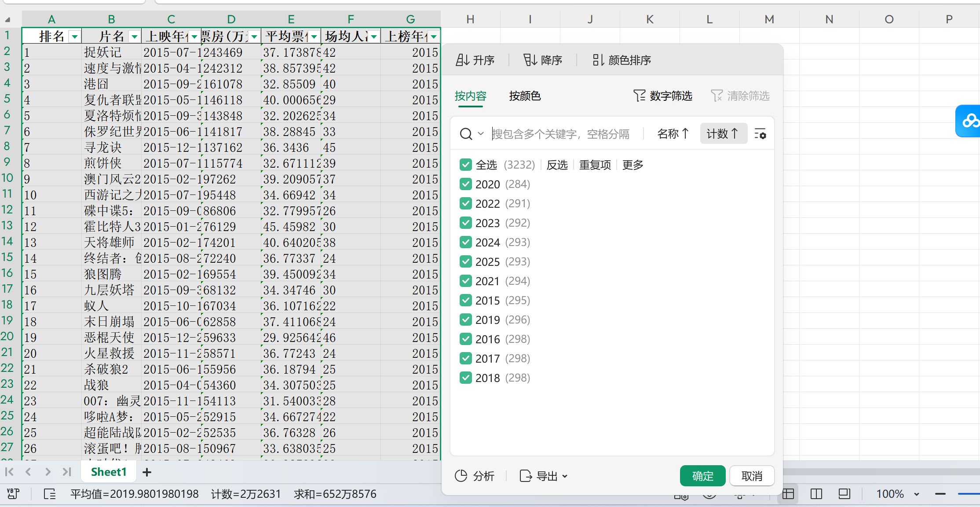Uncheck the 2018 year checkbox
The image size is (980, 507).
click(x=466, y=378)
